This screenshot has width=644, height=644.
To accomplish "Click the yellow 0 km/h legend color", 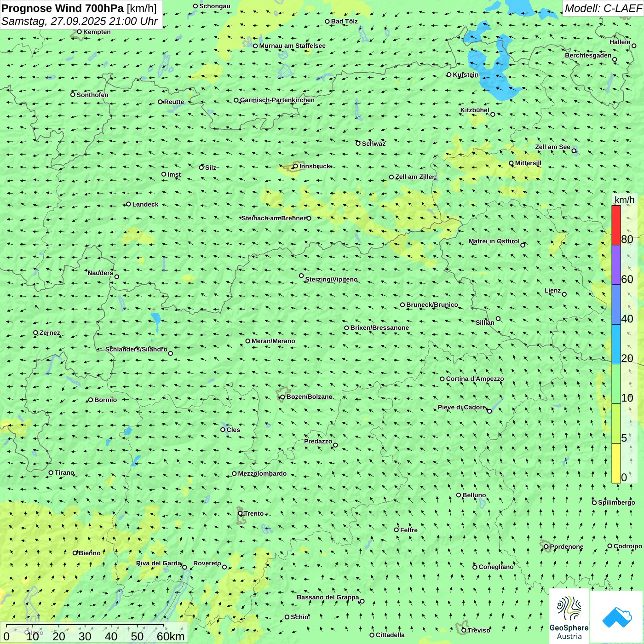I will coord(616,463).
